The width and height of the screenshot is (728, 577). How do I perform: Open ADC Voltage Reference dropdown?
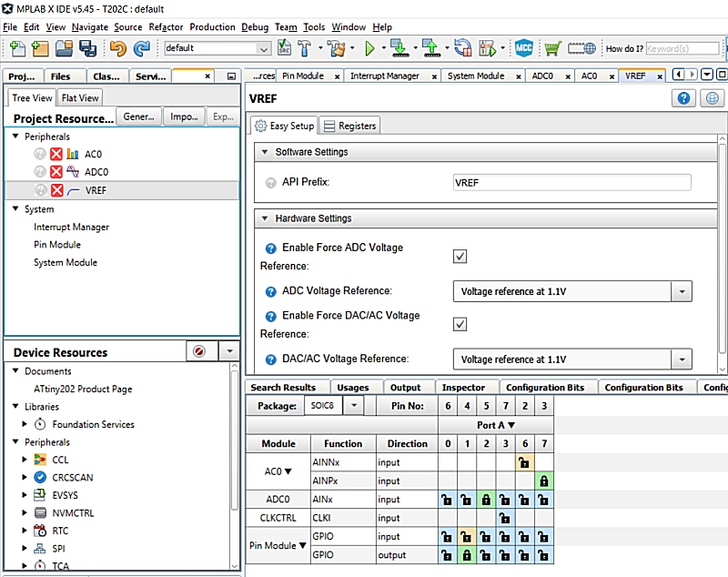[x=681, y=292]
